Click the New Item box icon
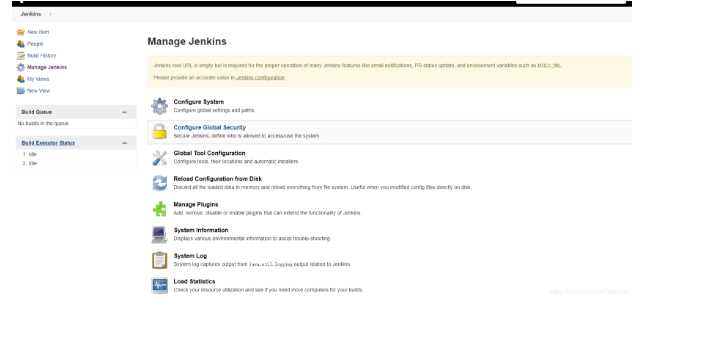Screen dimensions: 718x360 pyautogui.click(x=21, y=32)
